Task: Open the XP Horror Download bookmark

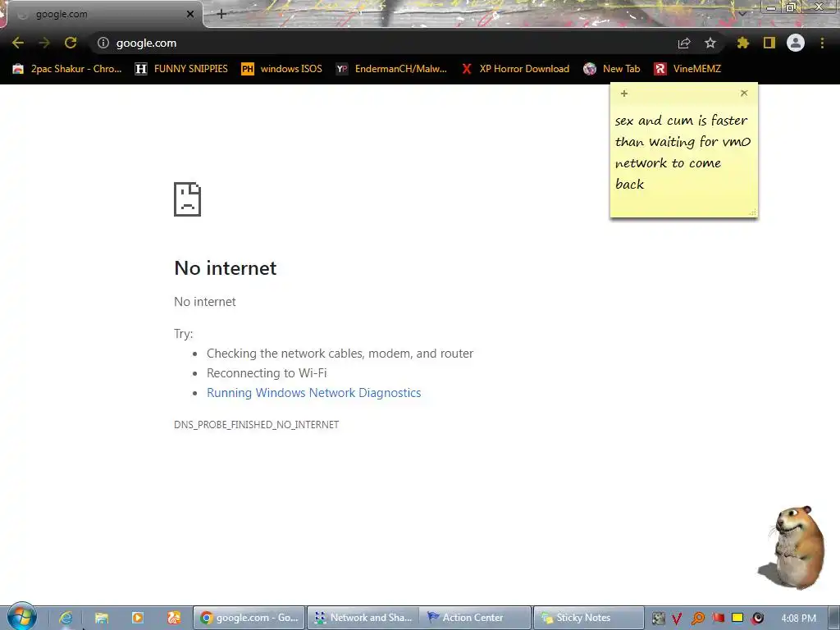Action: (x=515, y=69)
